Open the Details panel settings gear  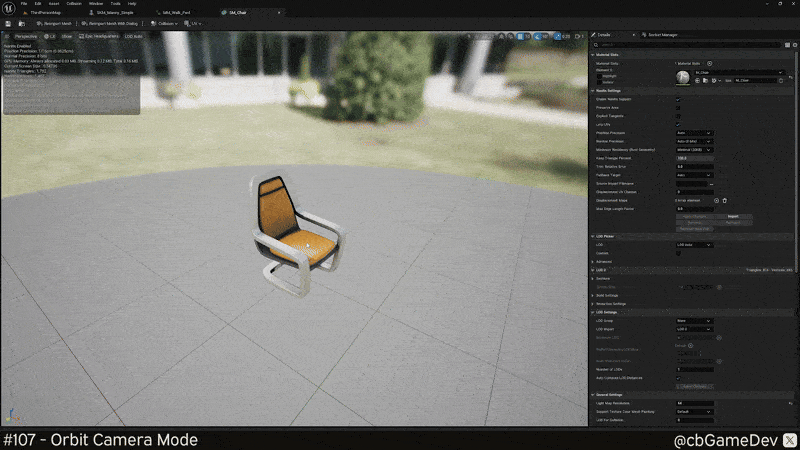tap(795, 45)
